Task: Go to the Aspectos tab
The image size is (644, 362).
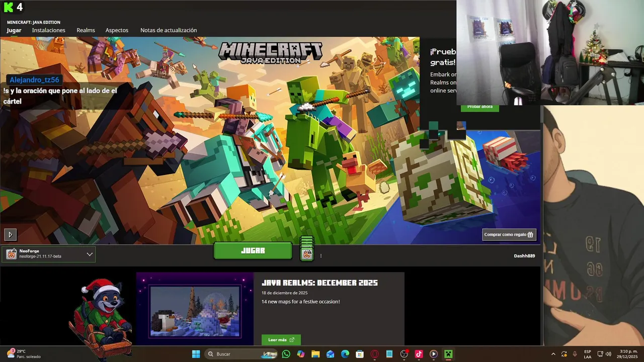Action: (x=117, y=30)
